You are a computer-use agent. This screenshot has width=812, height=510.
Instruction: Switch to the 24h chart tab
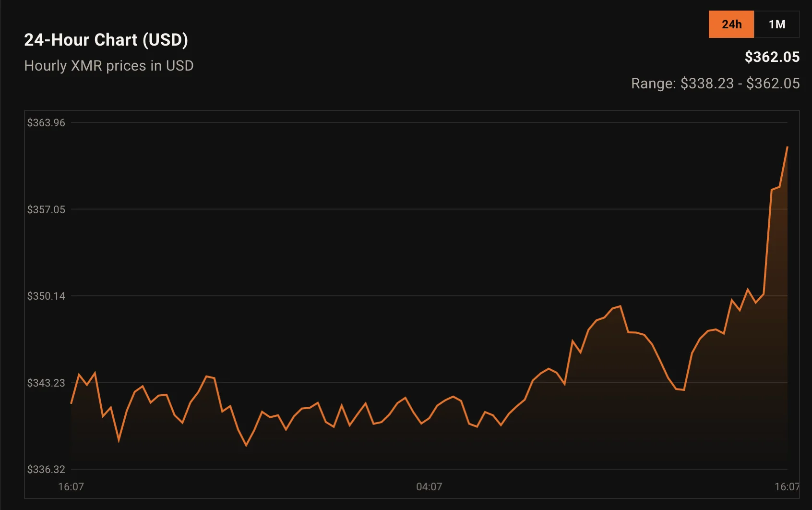coord(731,24)
